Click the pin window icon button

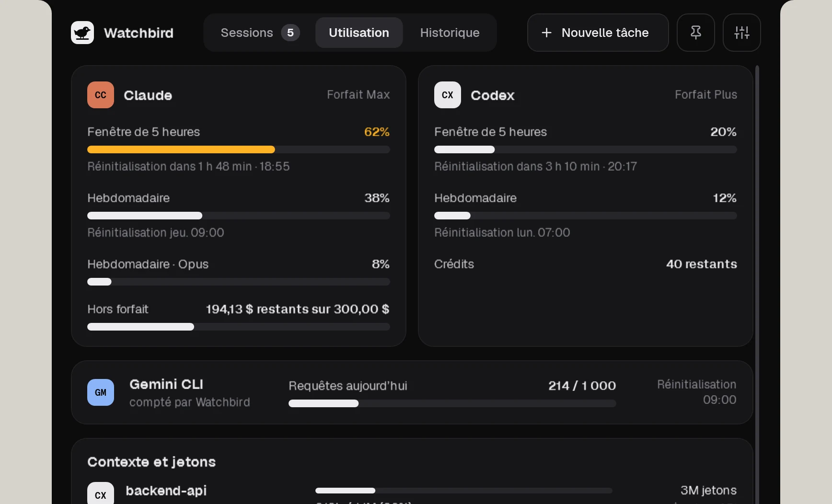pos(695,33)
